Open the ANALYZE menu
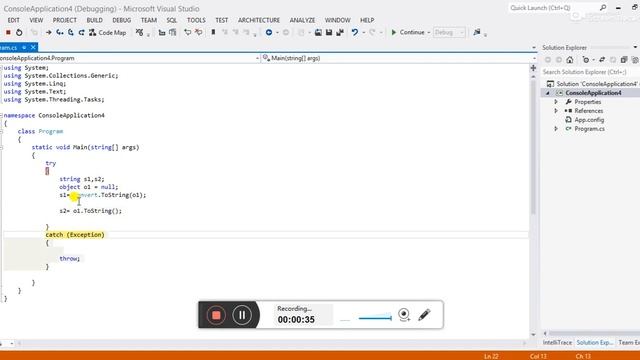640x360 pixels. (302, 20)
